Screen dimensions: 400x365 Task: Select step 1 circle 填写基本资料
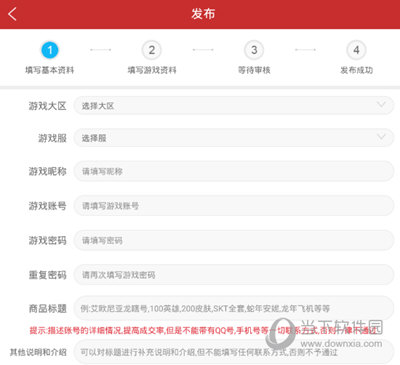point(50,50)
